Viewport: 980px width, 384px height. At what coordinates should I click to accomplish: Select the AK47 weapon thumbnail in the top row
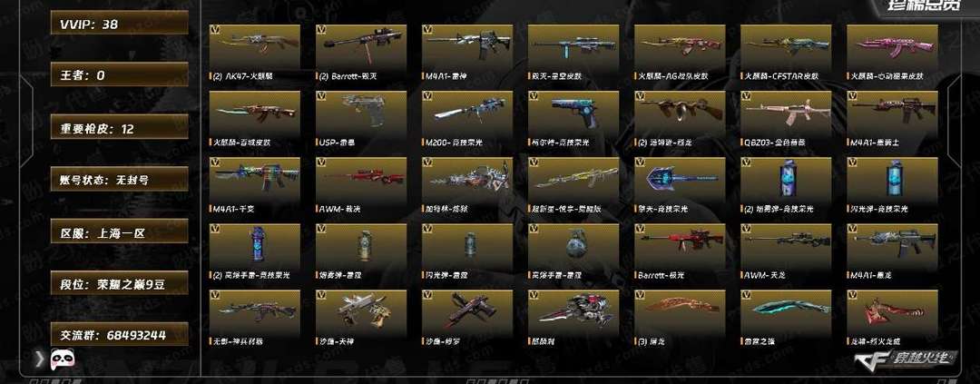pyautogui.click(x=255, y=47)
